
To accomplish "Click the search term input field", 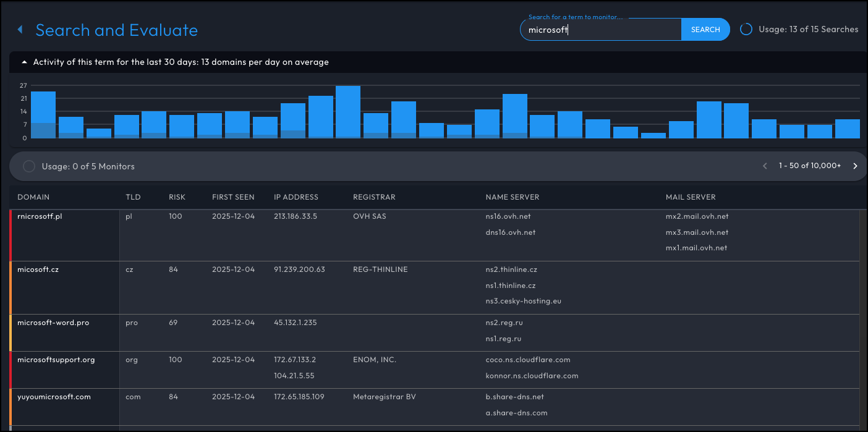I will point(600,30).
